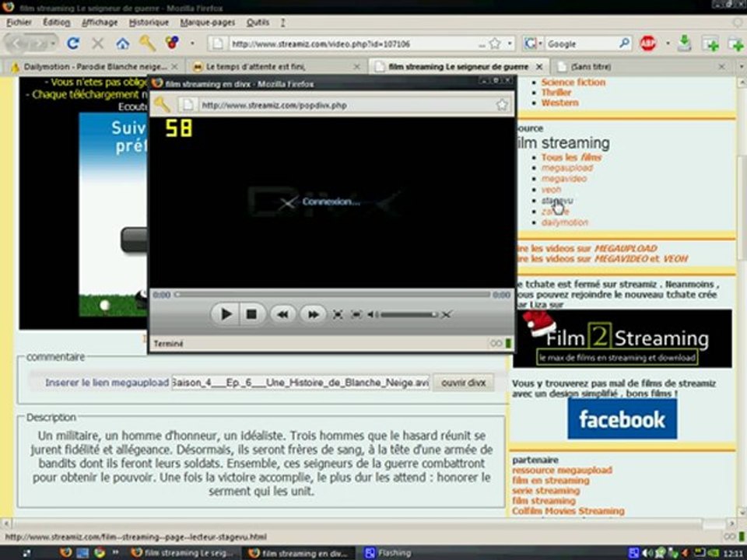Bookmark this page with the star icon

point(495,44)
